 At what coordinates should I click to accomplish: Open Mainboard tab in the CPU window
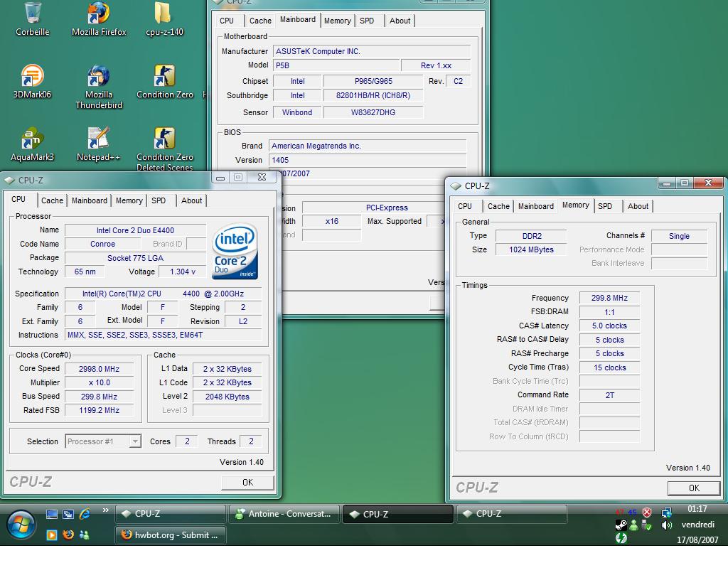[89, 200]
